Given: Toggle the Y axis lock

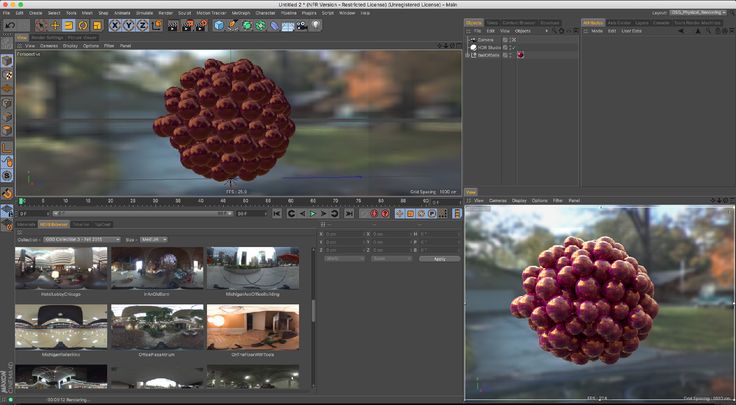Looking at the screenshot, I should 130,24.
